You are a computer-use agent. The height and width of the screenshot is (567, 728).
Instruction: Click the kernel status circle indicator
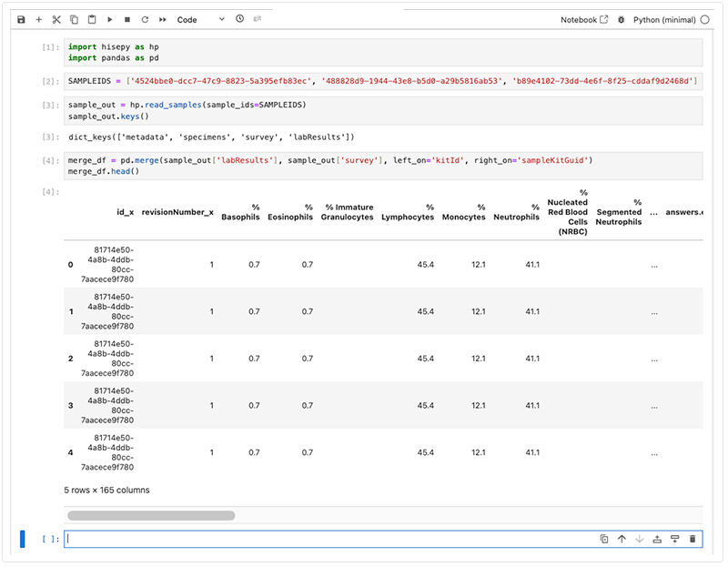point(706,19)
